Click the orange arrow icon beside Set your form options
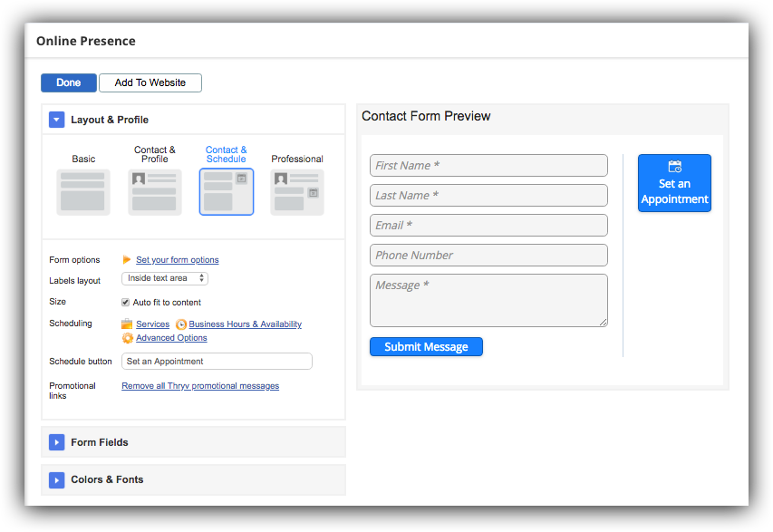The height and width of the screenshot is (532, 773). [127, 259]
